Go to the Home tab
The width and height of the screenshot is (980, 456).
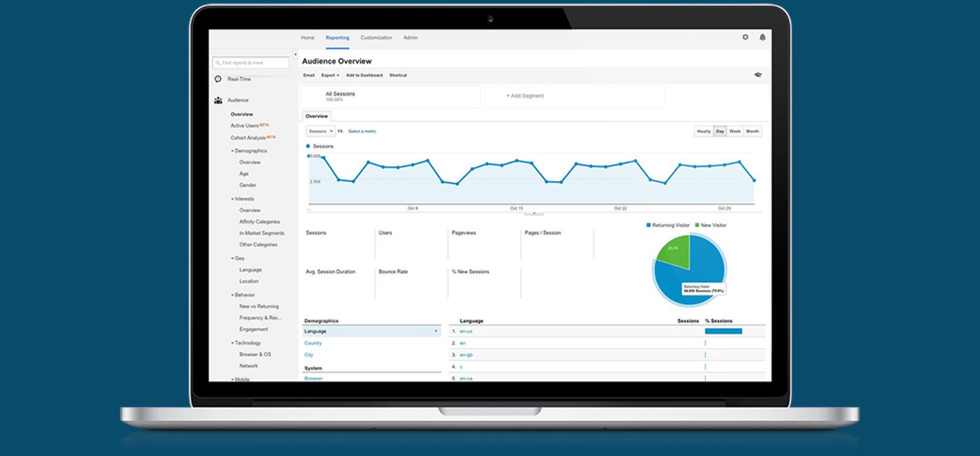(307, 37)
